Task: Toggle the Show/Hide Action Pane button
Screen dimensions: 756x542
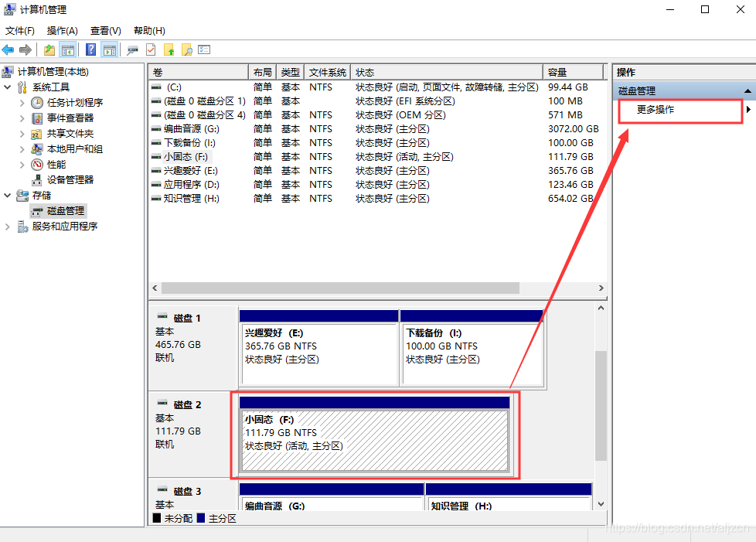Action: [110, 50]
